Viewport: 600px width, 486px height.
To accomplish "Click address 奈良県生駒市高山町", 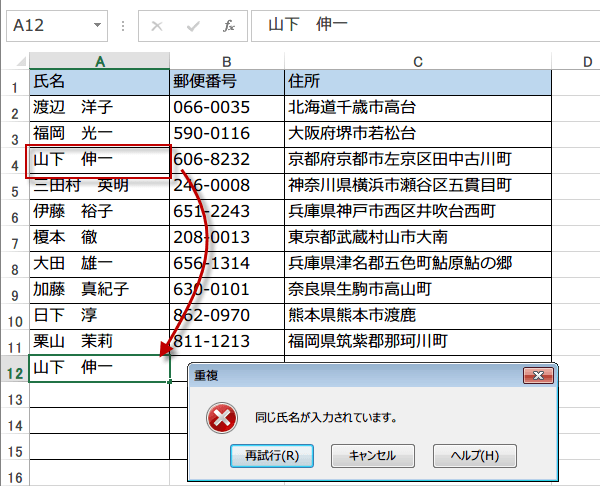I will tap(418, 290).
